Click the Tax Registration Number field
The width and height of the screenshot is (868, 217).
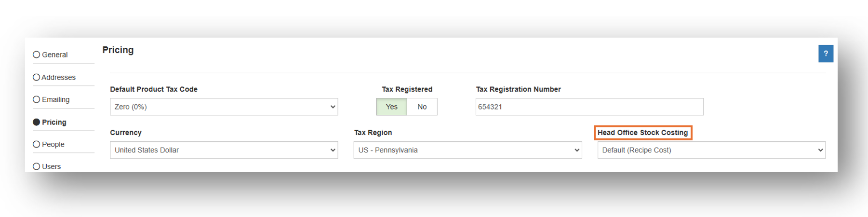pyautogui.click(x=589, y=107)
